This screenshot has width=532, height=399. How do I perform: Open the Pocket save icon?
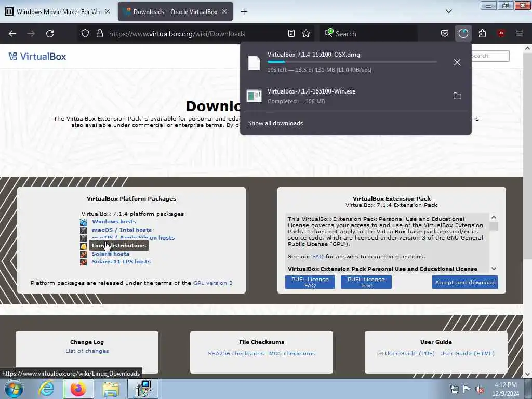445,33
